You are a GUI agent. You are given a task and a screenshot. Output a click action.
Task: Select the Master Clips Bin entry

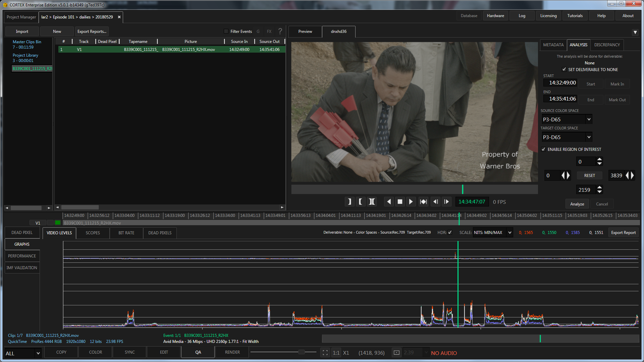pos(27,44)
